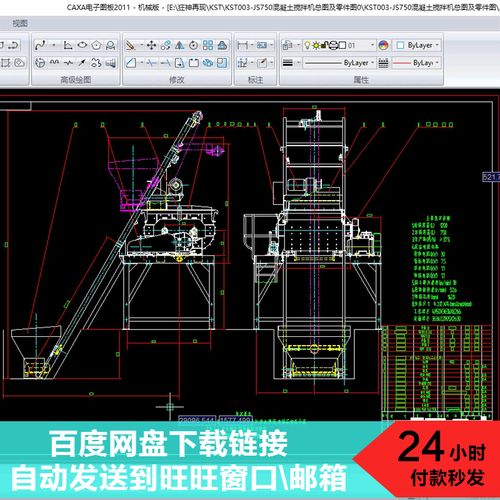Select the Rotate tool
500x500 pixels.
tap(194, 45)
